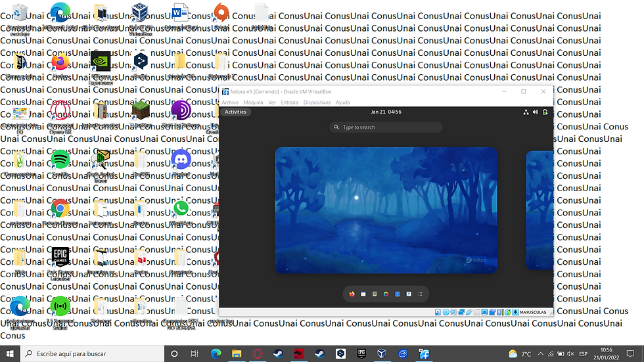Image resolution: width=644 pixels, height=362 pixels.
Task: Click the GNOME Activities button
Action: [x=235, y=112]
